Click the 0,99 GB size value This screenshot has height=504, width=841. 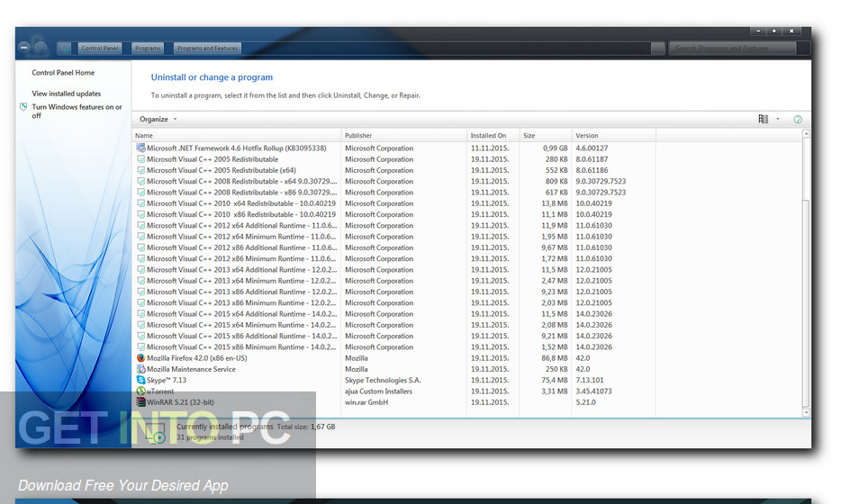click(x=556, y=148)
